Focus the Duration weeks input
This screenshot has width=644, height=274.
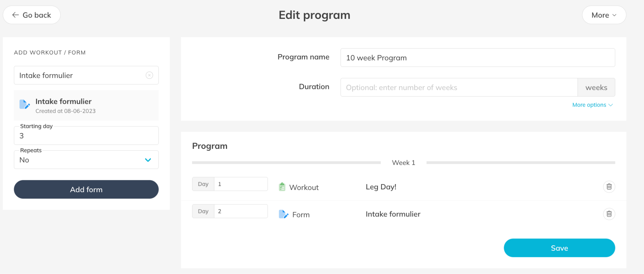pos(459,87)
